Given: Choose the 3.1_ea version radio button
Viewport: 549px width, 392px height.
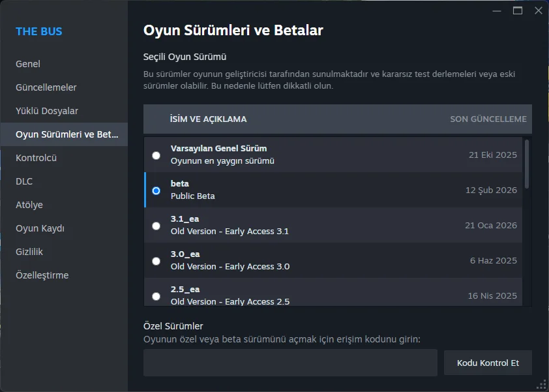Looking at the screenshot, I should pyautogui.click(x=156, y=226).
